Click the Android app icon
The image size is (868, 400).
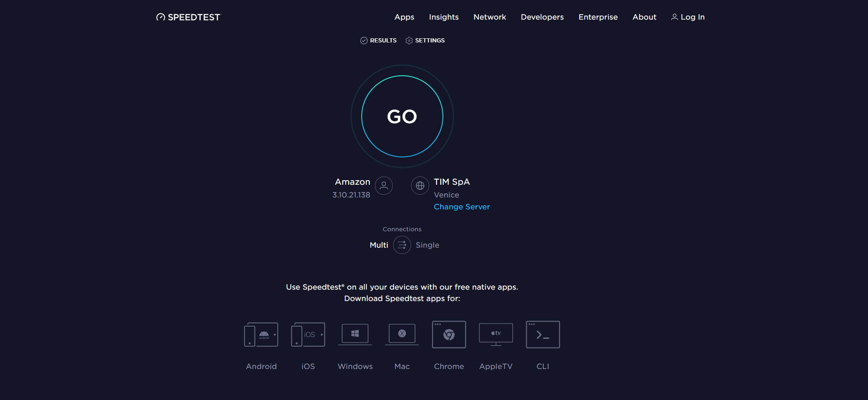[x=261, y=334]
